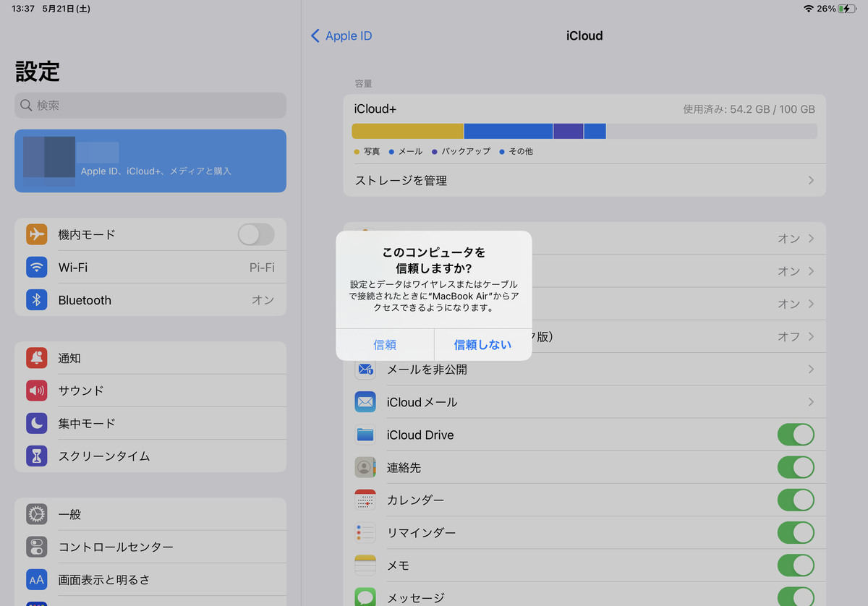
Task: Tap the purple バックアップ storage segment
Action: pyautogui.click(x=569, y=131)
